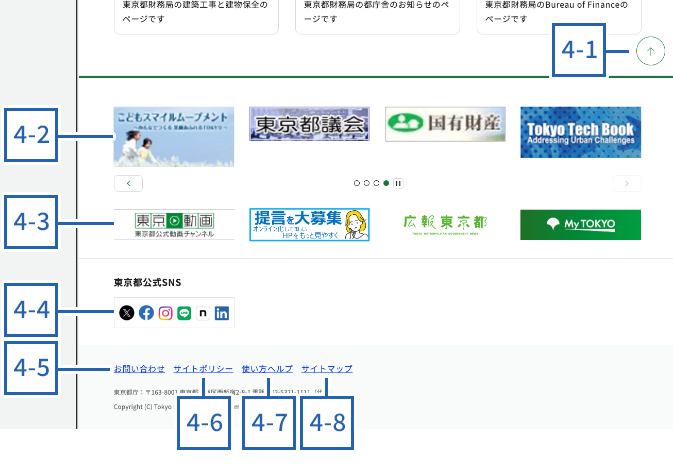This screenshot has height=465, width=673.
Task: Click the 東京都公式SNS heading
Action: click(147, 283)
